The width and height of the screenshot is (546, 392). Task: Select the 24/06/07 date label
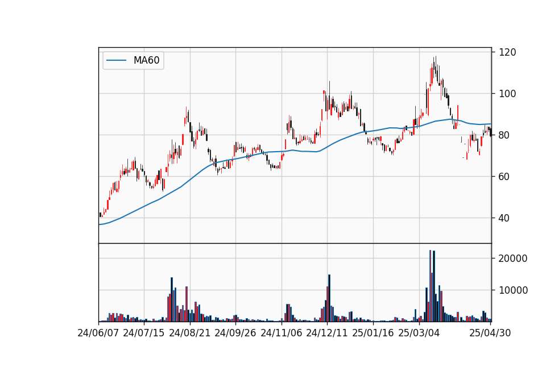coord(98,333)
